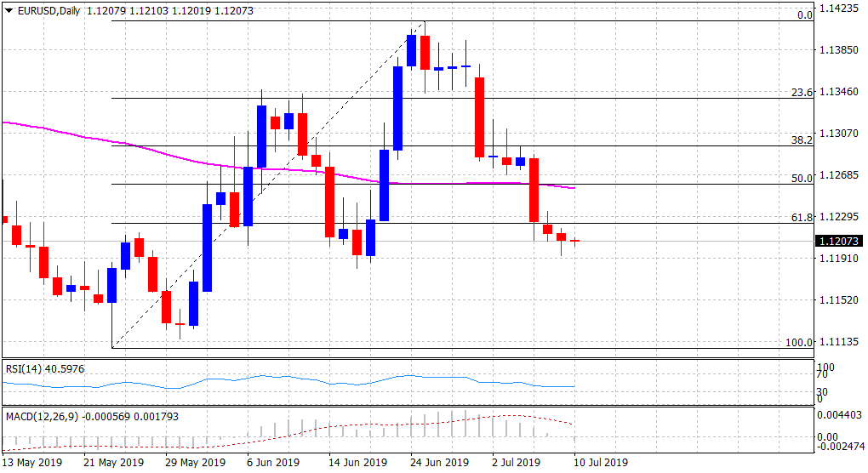Screen dimensions: 868x473
Task: Click the 1.13460 price axis value
Action: pos(839,91)
